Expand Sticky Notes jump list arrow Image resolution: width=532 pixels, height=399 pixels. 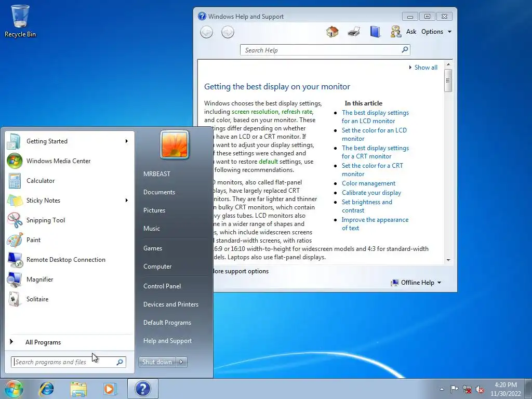click(x=127, y=200)
